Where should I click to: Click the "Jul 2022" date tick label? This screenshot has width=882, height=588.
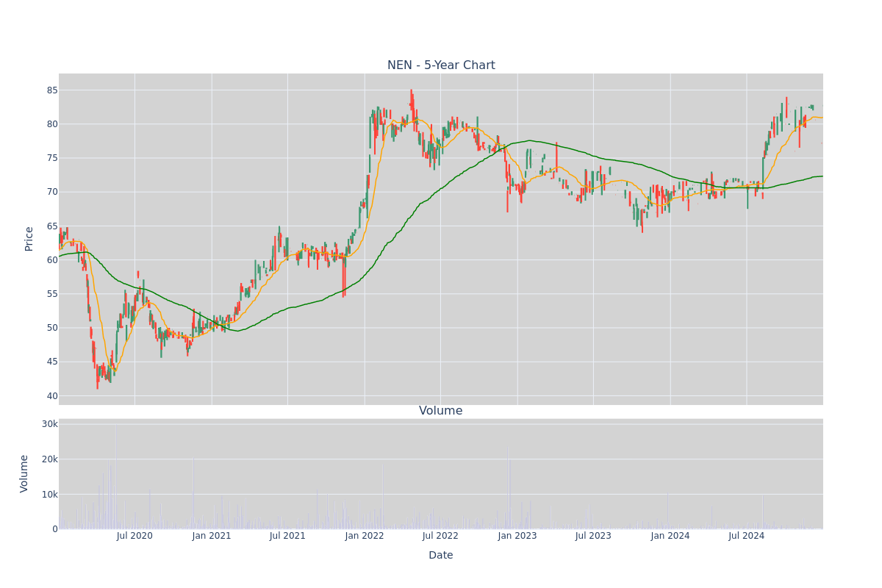pos(440,536)
